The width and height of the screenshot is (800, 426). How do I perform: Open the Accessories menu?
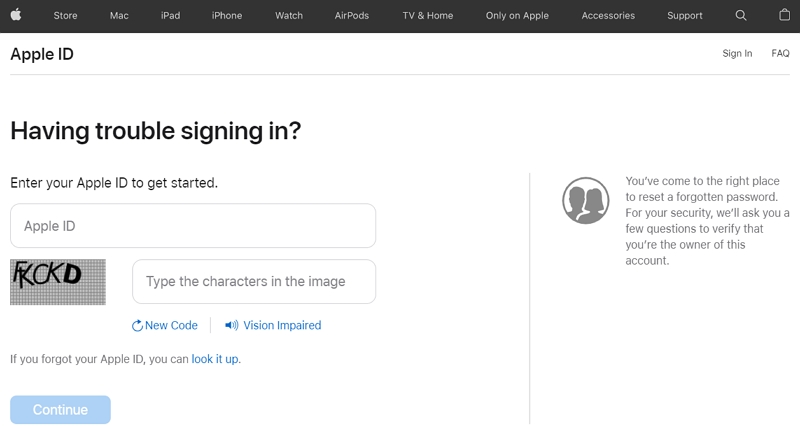(x=608, y=15)
